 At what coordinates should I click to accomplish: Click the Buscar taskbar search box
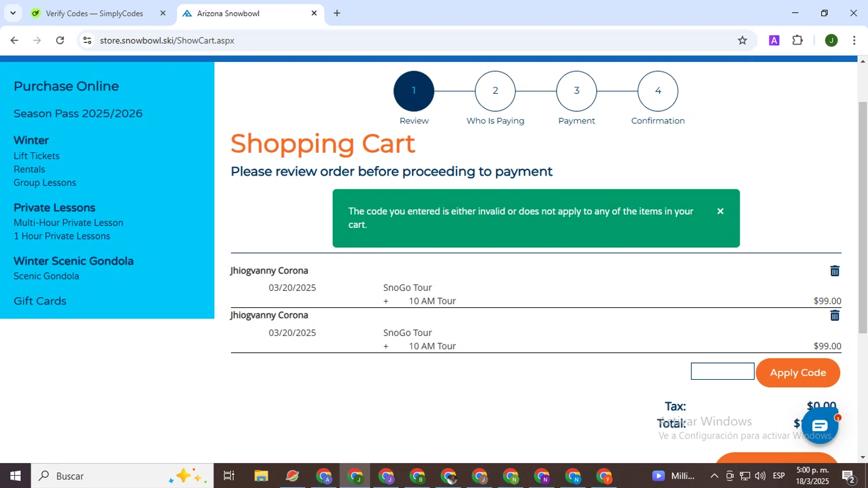click(122, 476)
